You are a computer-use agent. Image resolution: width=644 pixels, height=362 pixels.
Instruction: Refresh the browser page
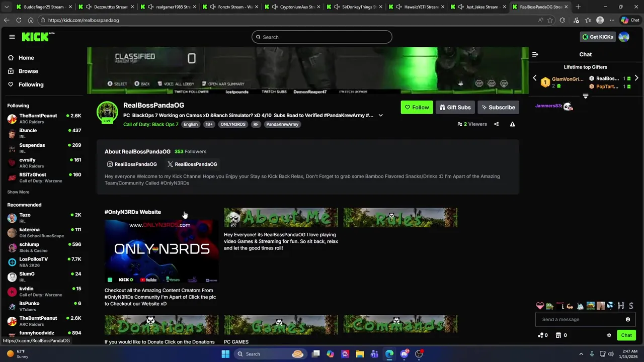19,20
